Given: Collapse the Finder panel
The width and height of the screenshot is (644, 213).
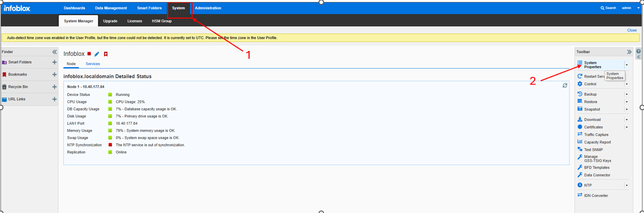Looking at the screenshot, I should point(55,52).
